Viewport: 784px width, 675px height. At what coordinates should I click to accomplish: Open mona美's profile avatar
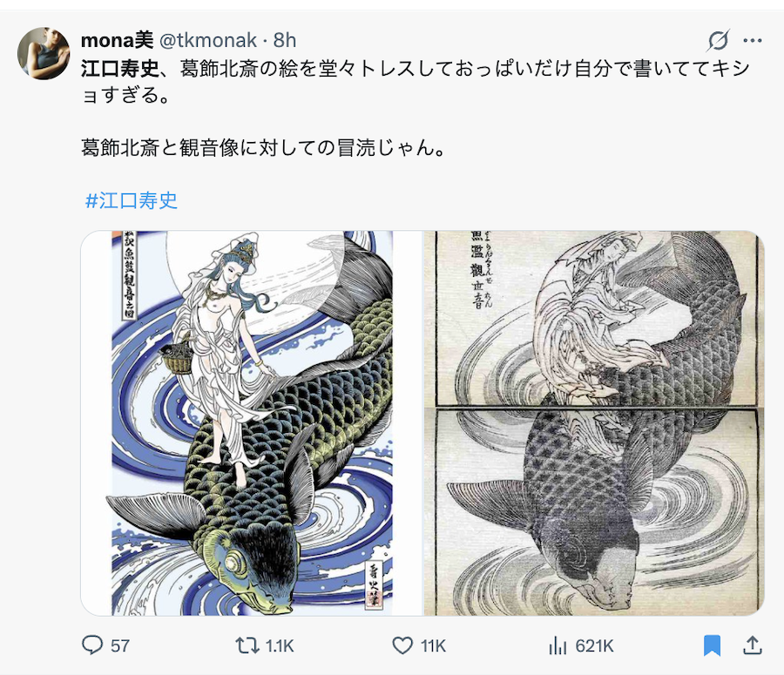(x=44, y=53)
